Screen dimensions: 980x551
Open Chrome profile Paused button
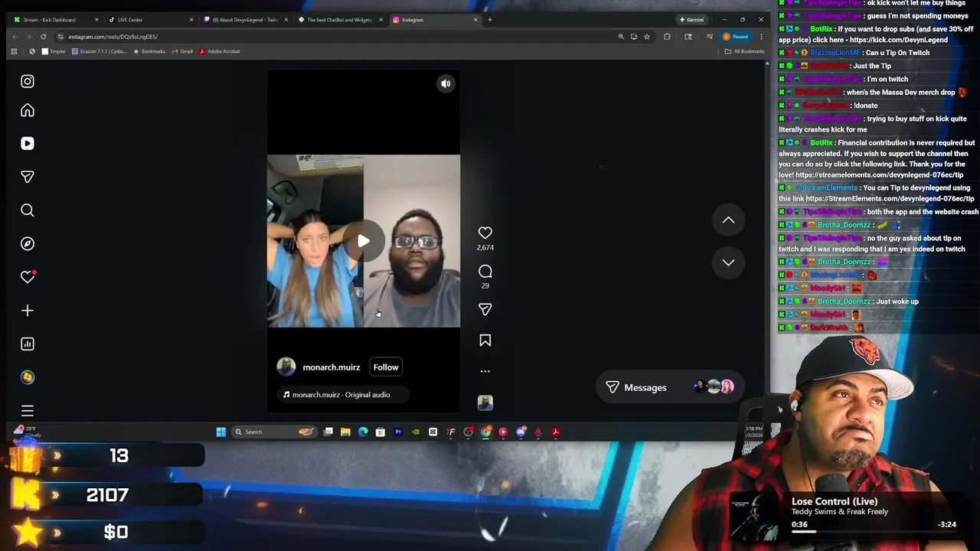[735, 37]
